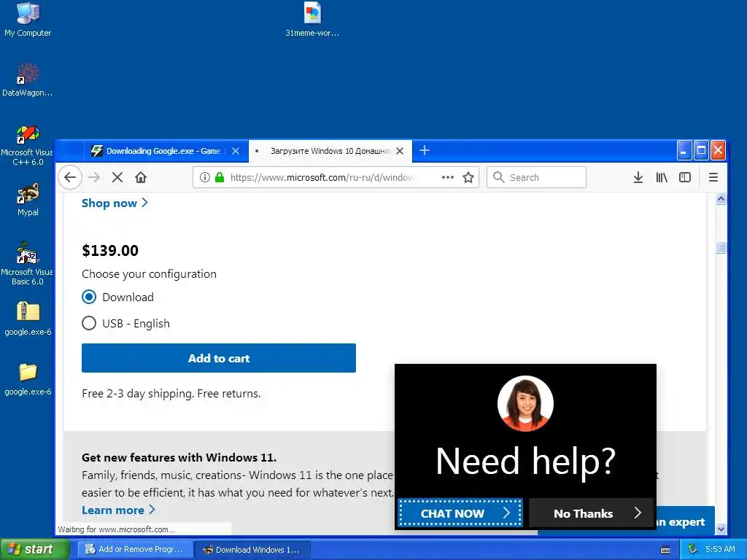Switch to the Downloading Google.exe tab
The height and width of the screenshot is (560, 747).
tap(166, 151)
